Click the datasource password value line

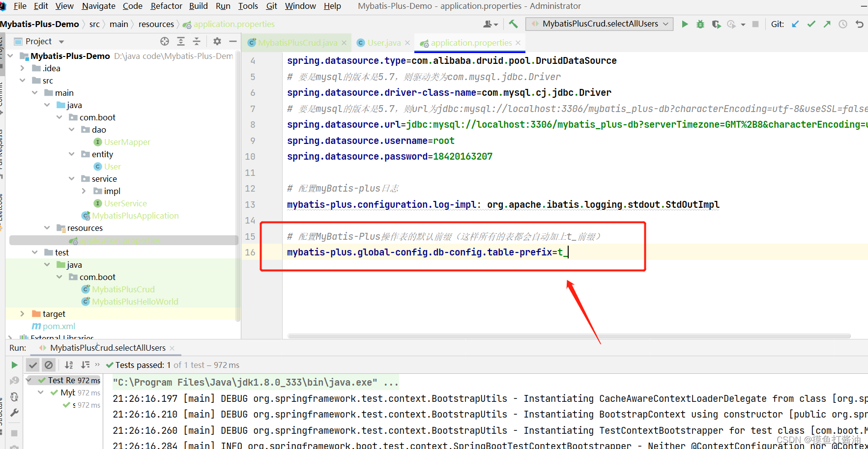point(390,157)
